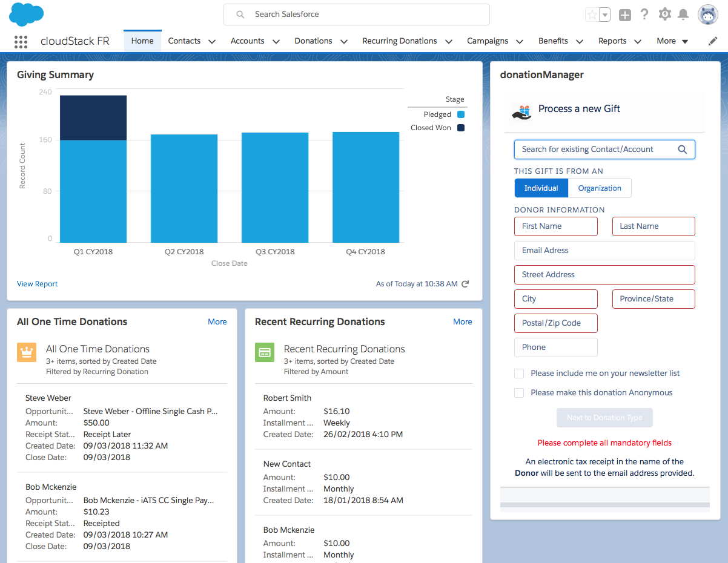Click the Street Address field

click(x=604, y=275)
